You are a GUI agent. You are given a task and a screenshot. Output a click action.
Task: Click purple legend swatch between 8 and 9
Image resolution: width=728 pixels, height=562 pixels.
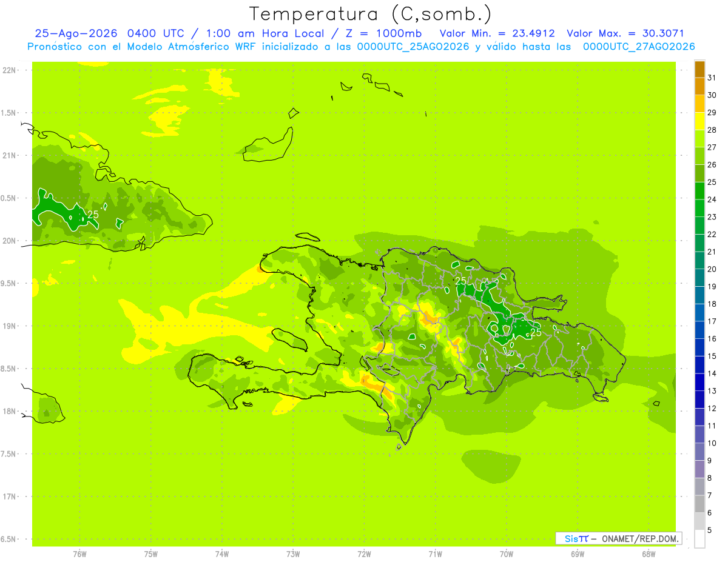[699, 469]
